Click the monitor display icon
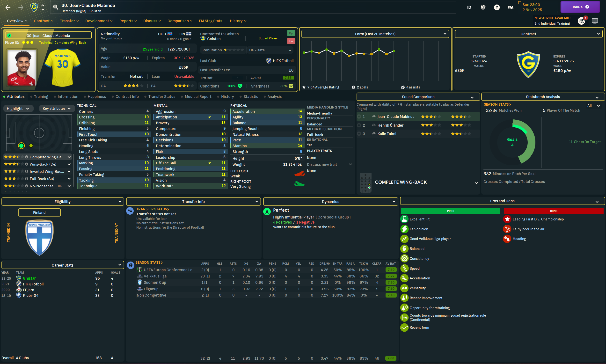The image size is (606, 364). (595, 21)
